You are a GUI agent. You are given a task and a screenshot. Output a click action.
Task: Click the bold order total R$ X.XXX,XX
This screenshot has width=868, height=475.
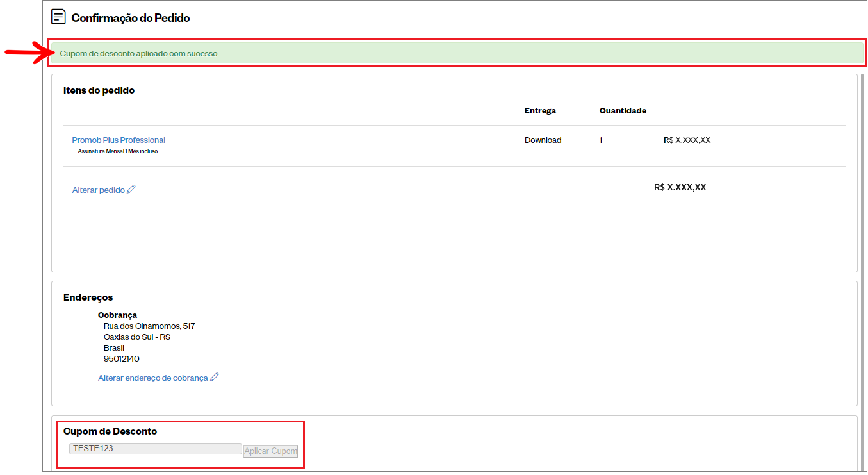(x=680, y=187)
